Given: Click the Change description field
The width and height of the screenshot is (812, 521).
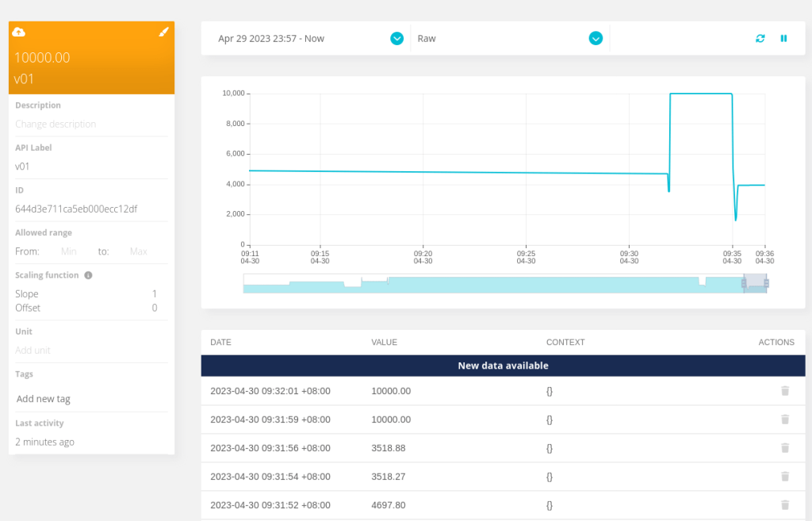Looking at the screenshot, I should (56, 124).
